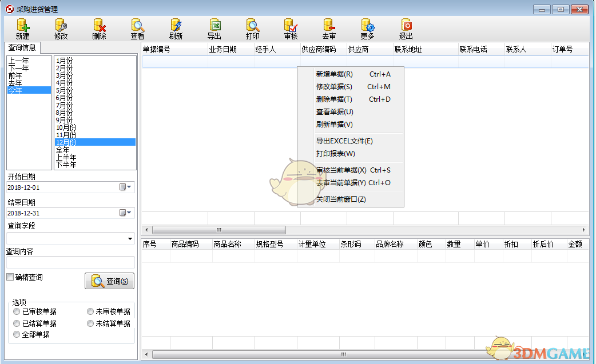The width and height of the screenshot is (596, 364).
Task: Click 退出 to exit the window
Action: (x=406, y=29)
